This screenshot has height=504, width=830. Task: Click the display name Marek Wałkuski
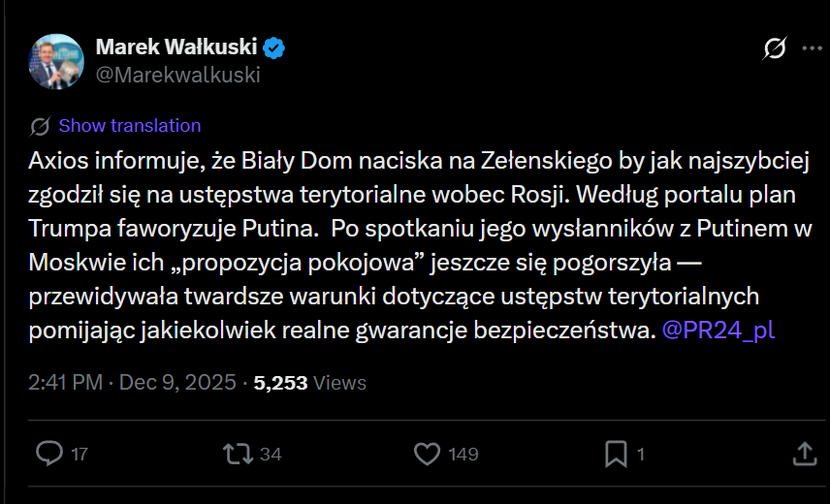177,47
